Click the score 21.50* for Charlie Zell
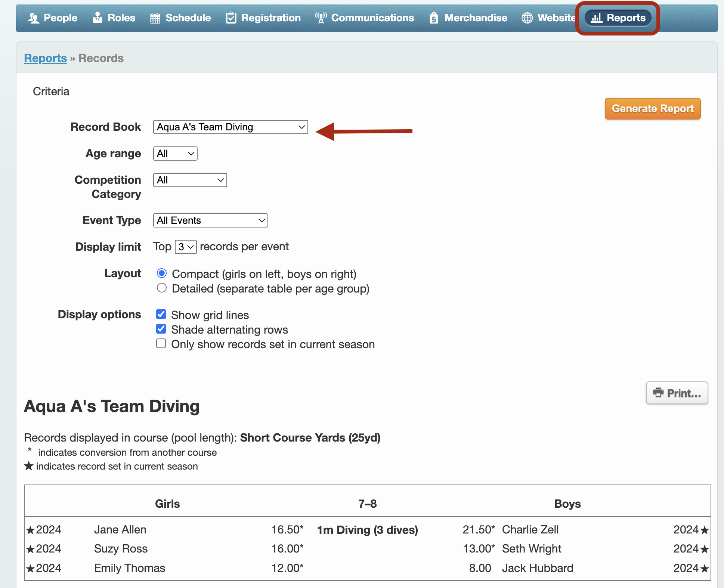The image size is (724, 588). (x=479, y=530)
